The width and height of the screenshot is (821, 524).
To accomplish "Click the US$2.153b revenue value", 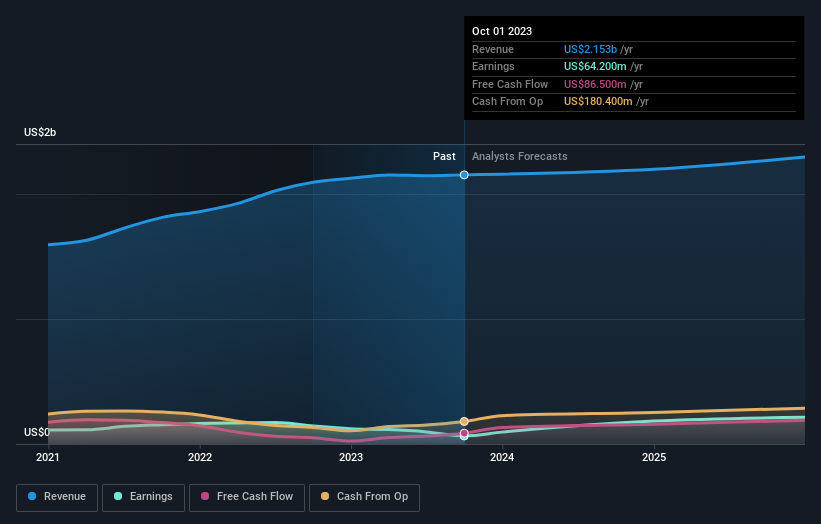I will pos(590,49).
